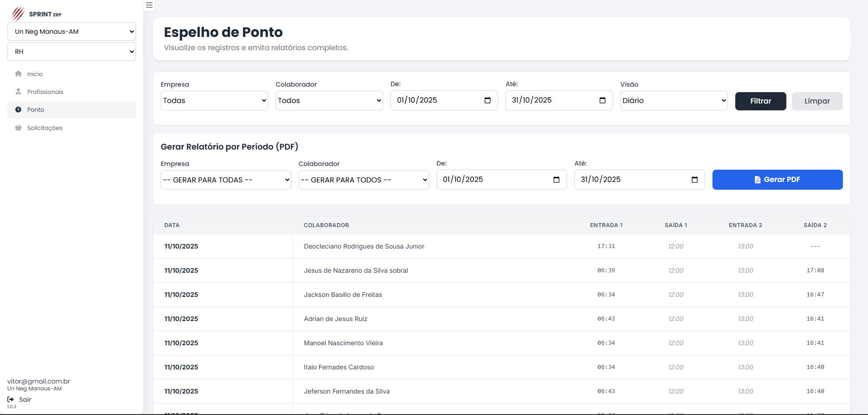Go to Profissionais in the sidebar
Screen dimensions: 868x415
tap(45, 92)
